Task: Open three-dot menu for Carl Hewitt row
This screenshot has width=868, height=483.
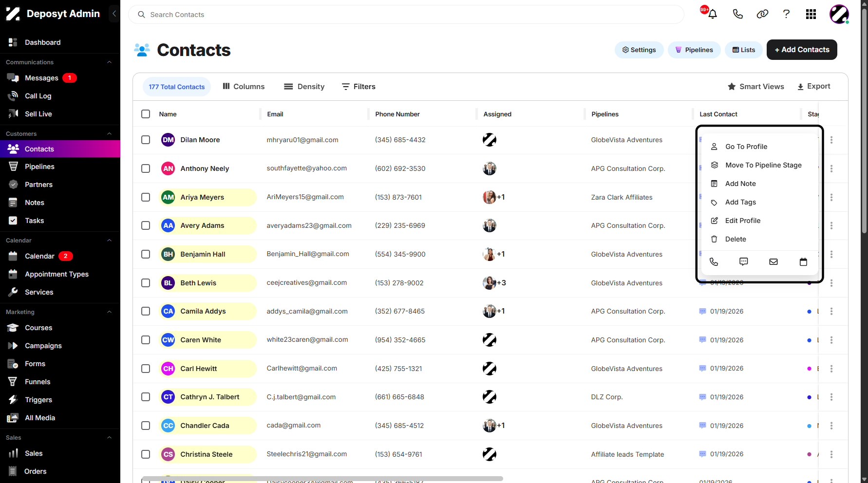Action: click(x=831, y=369)
